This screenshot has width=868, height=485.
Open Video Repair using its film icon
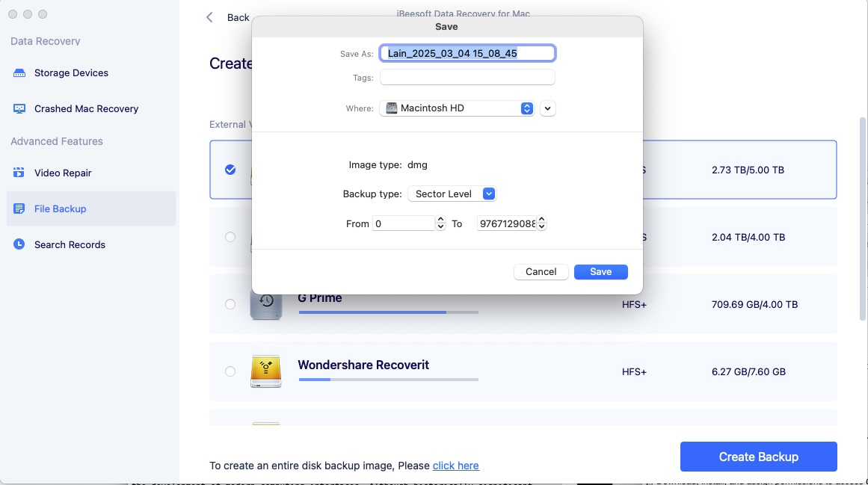19,173
